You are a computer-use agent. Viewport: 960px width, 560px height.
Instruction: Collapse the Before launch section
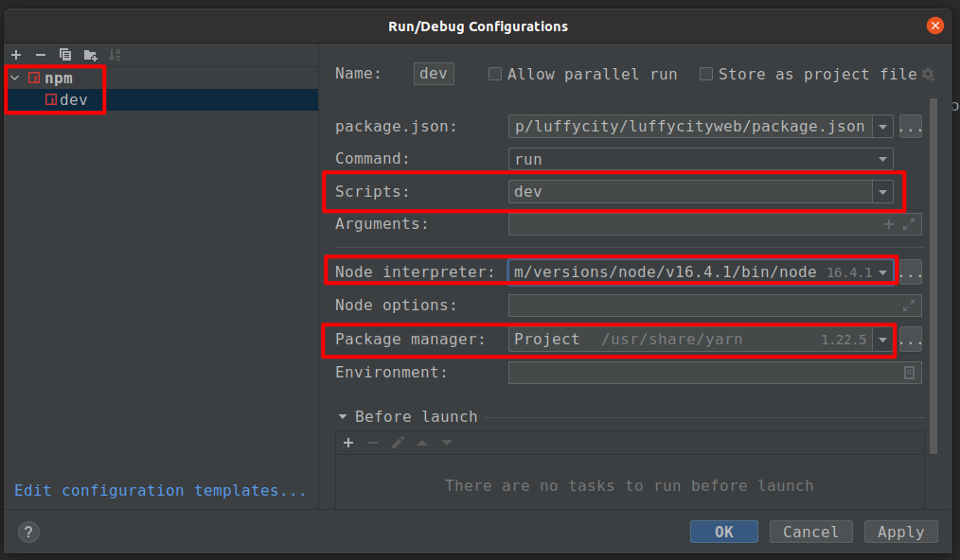342,417
